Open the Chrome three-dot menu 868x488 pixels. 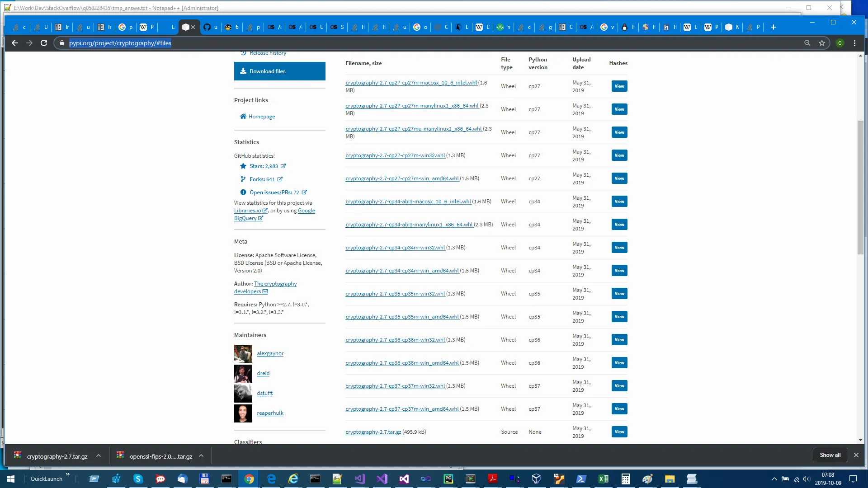tap(854, 43)
